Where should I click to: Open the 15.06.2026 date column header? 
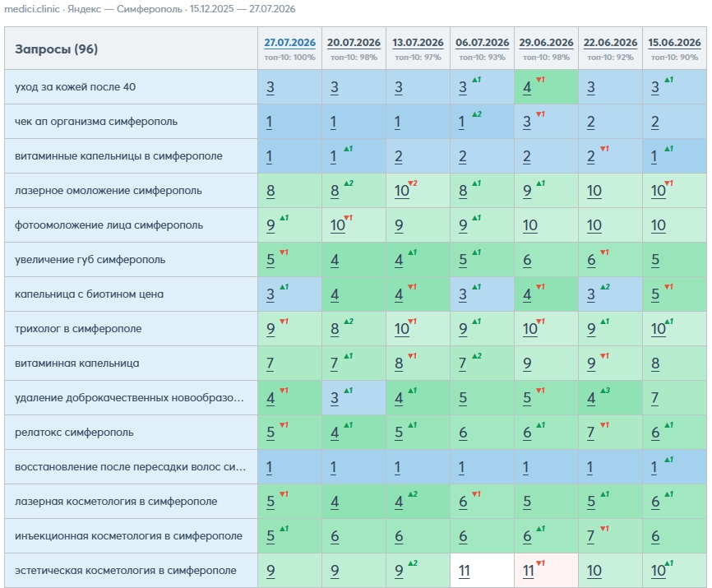coord(674,43)
